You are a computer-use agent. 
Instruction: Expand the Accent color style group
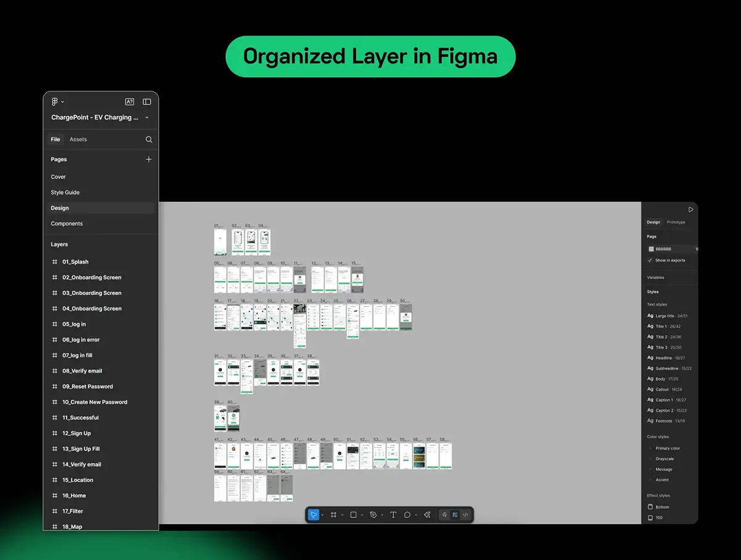coord(650,480)
